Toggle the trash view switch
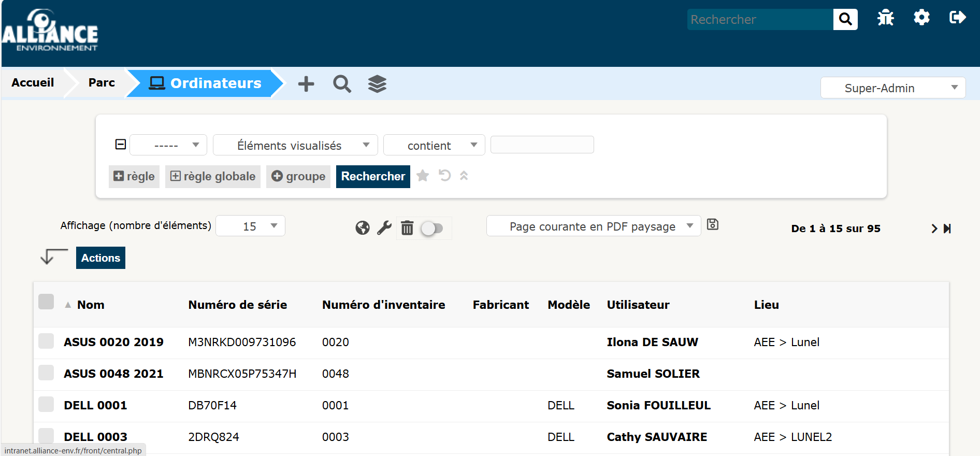The height and width of the screenshot is (456, 980). coord(431,229)
